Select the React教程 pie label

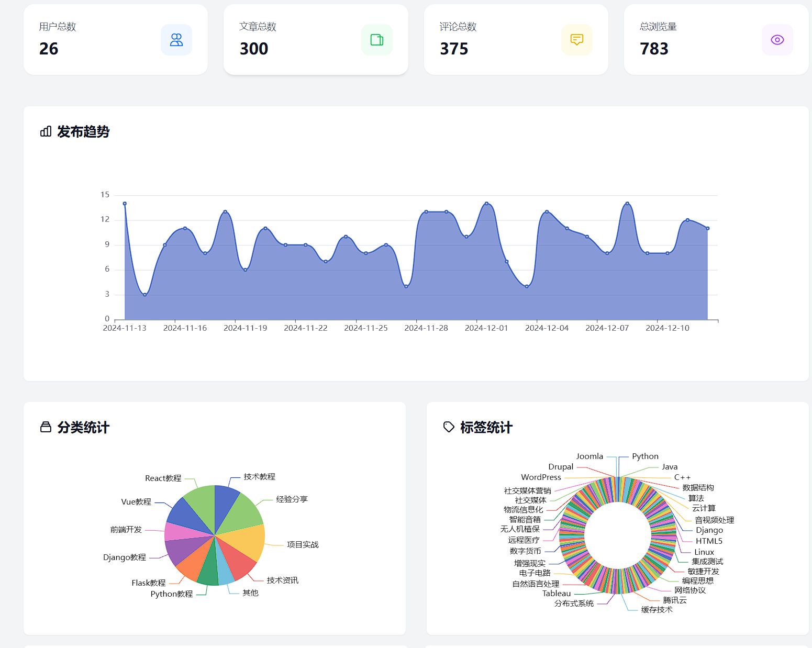[163, 478]
